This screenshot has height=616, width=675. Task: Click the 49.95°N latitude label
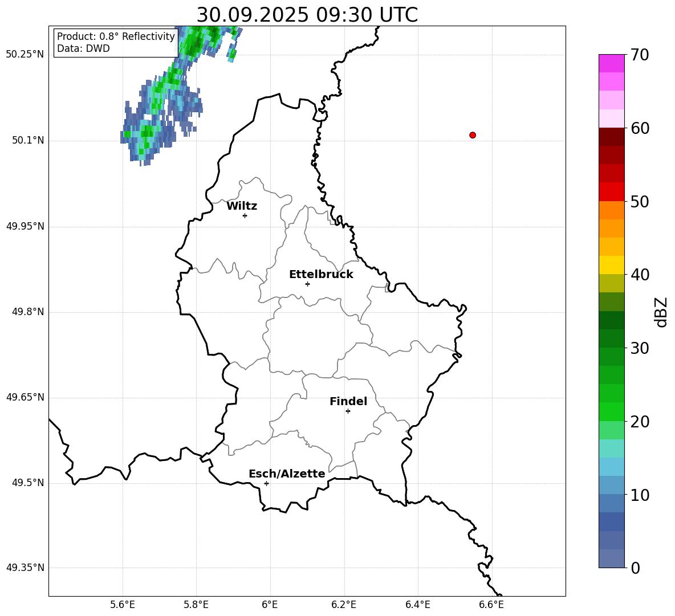pyautogui.click(x=25, y=226)
